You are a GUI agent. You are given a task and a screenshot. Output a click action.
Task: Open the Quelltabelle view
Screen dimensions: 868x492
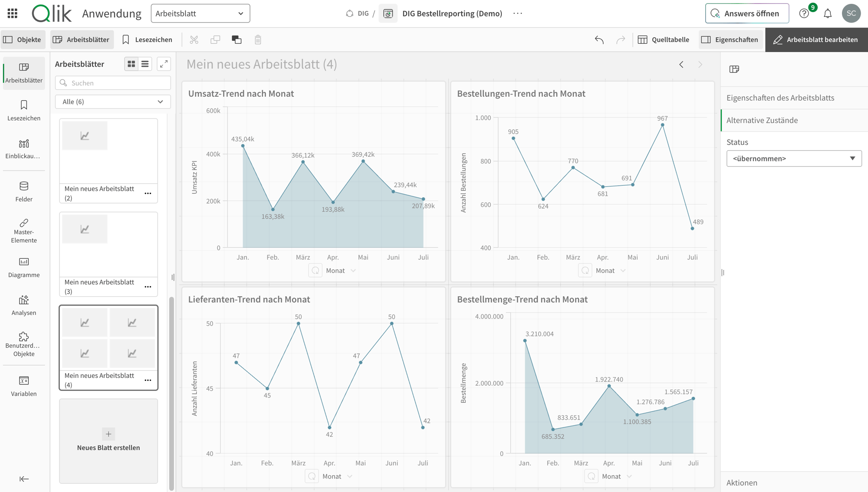pyautogui.click(x=663, y=39)
